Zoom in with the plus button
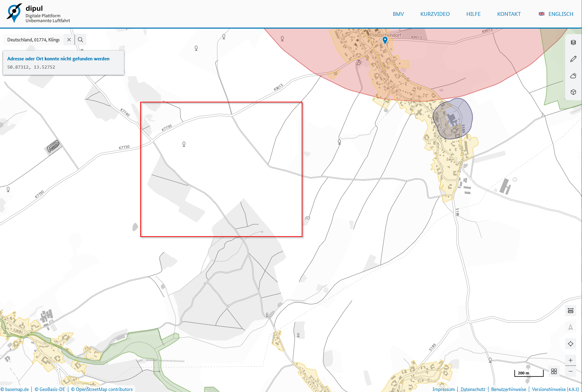The height and width of the screenshot is (392, 582). [x=570, y=360]
